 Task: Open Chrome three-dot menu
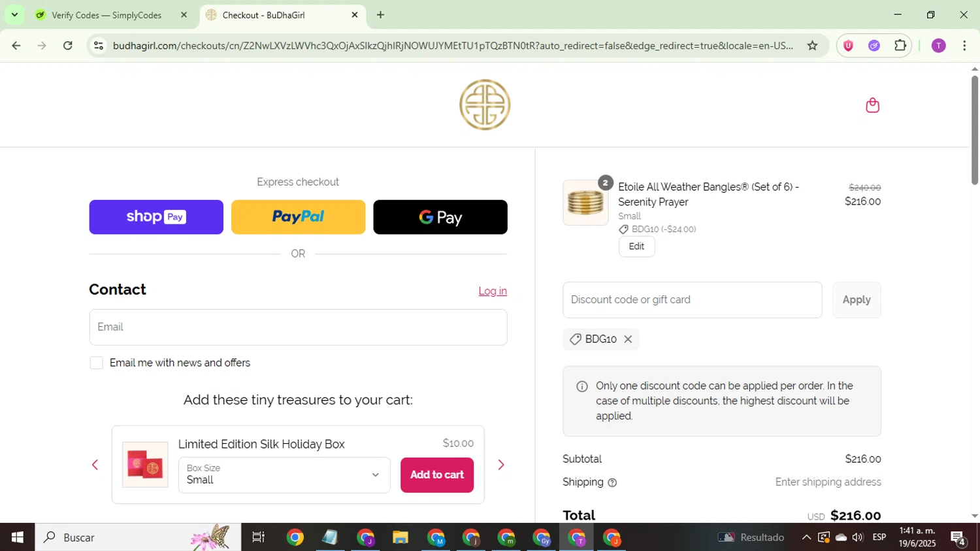point(964,46)
